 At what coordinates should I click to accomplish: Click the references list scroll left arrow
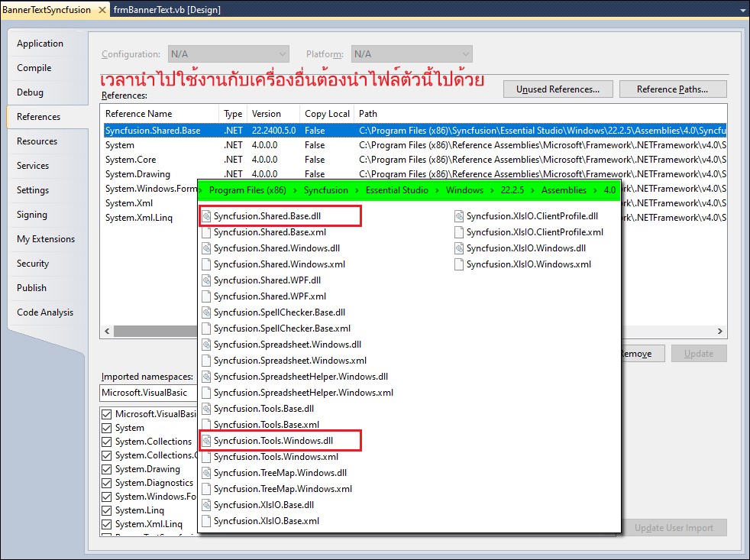[107, 332]
